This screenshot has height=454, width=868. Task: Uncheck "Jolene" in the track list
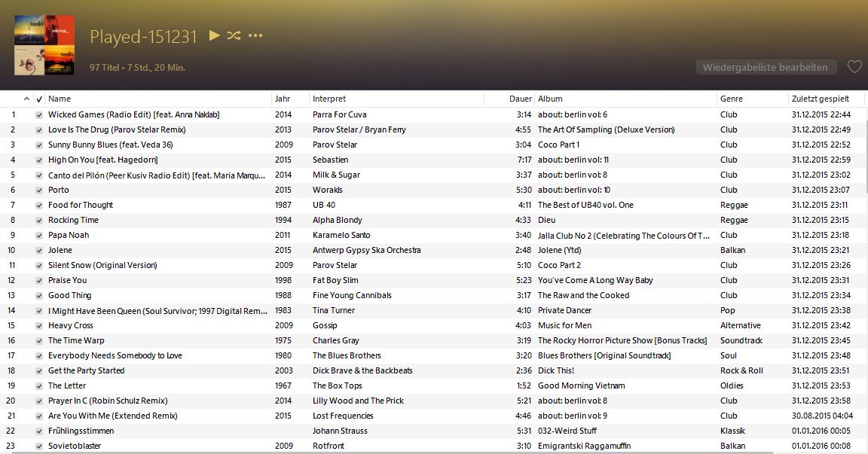point(39,250)
